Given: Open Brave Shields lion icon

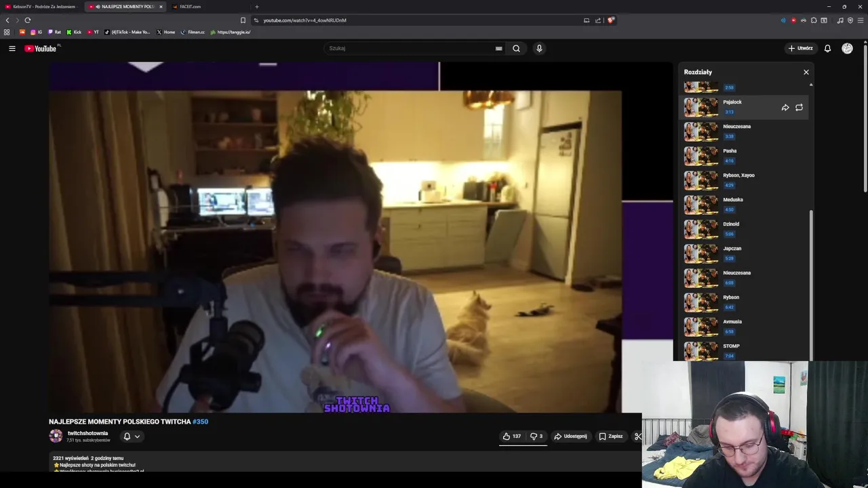Looking at the screenshot, I should [x=610, y=20].
